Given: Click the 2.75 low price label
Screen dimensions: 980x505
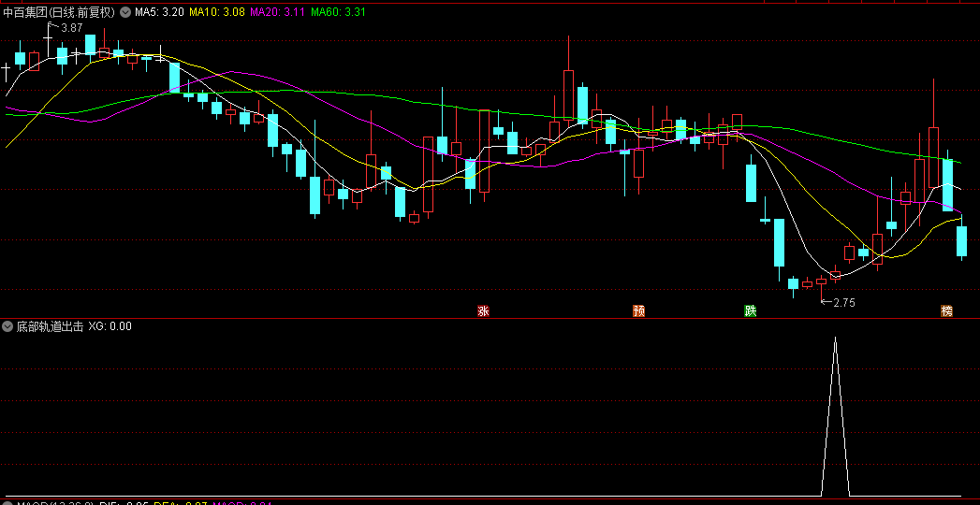Looking at the screenshot, I should (x=843, y=303).
